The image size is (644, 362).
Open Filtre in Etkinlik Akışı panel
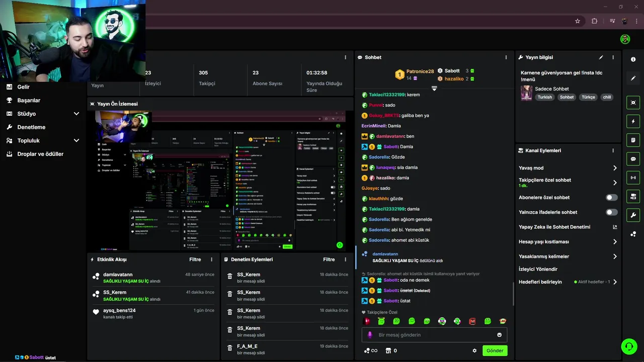195,259
